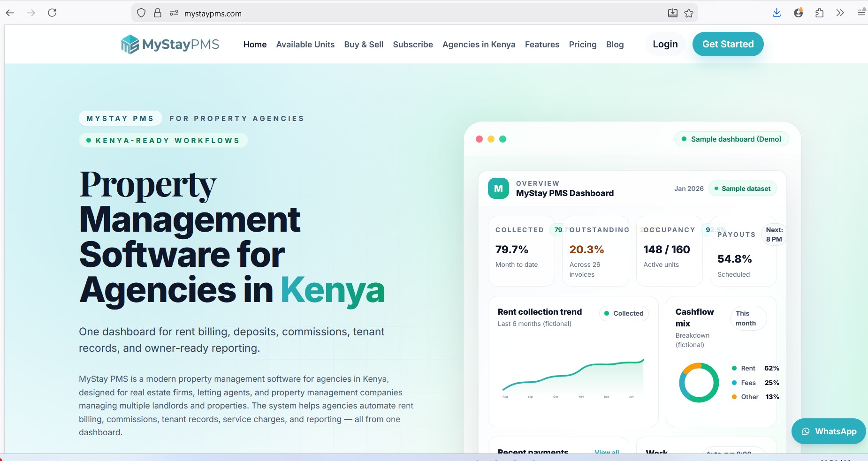Click the padlock site security icon

pos(158,13)
